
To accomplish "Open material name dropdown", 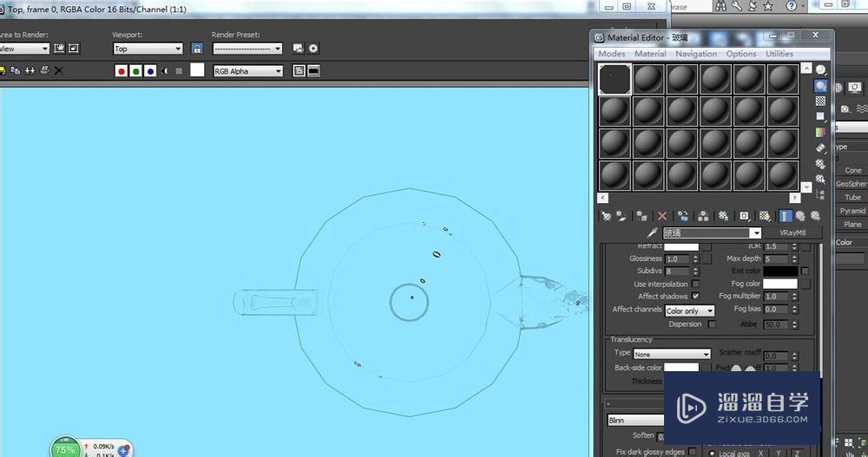I will tap(755, 233).
